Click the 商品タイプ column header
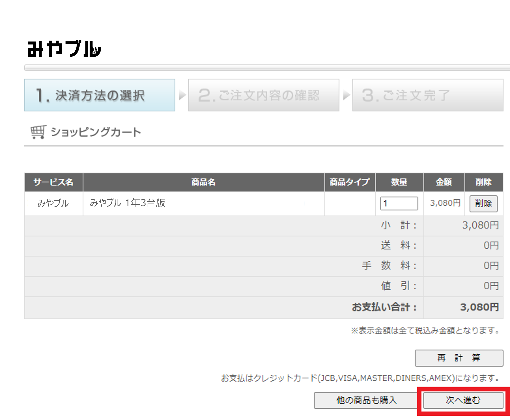Screen dimensions: 510x420 [350, 182]
